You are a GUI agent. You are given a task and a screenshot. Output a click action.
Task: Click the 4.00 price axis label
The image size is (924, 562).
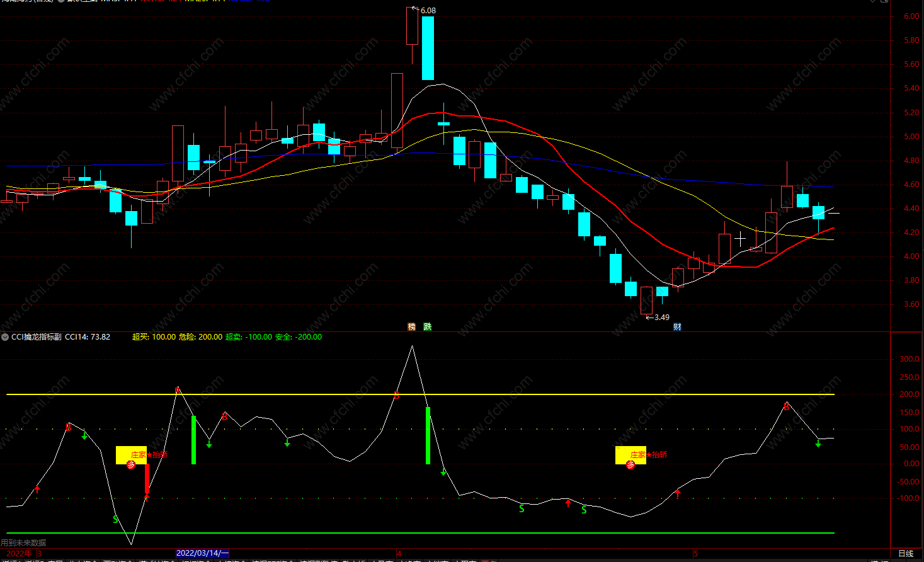point(911,256)
